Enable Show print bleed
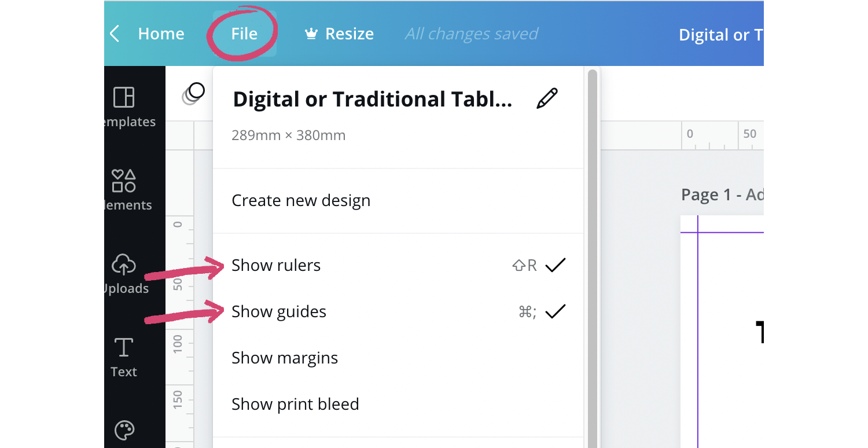868x448 pixels. click(295, 403)
